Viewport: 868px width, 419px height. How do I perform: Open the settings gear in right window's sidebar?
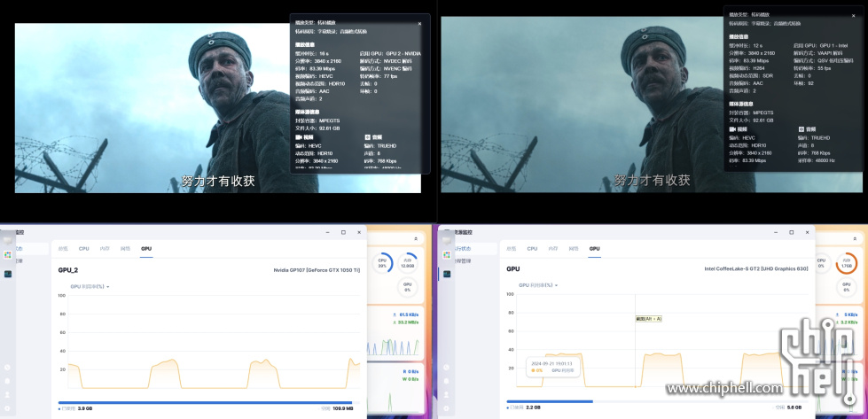(447, 408)
